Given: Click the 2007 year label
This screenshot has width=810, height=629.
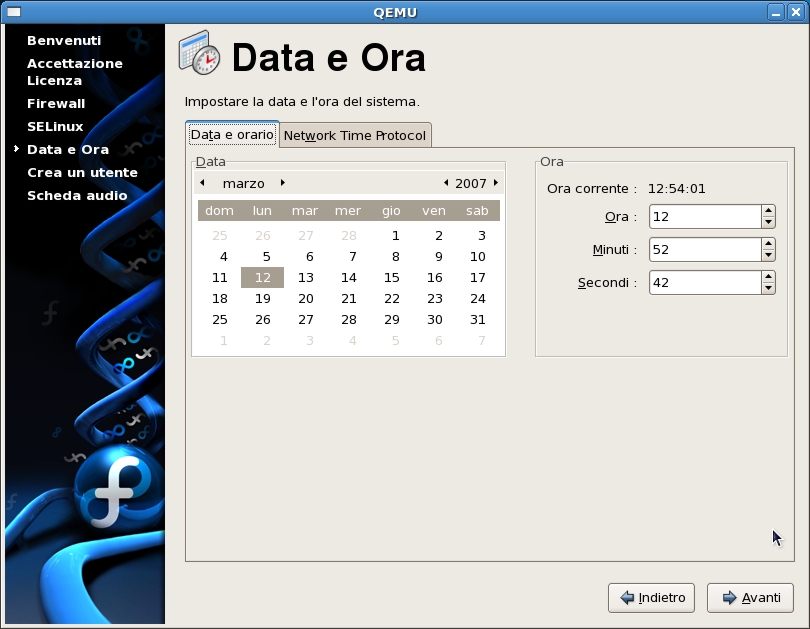Looking at the screenshot, I should click(471, 184).
